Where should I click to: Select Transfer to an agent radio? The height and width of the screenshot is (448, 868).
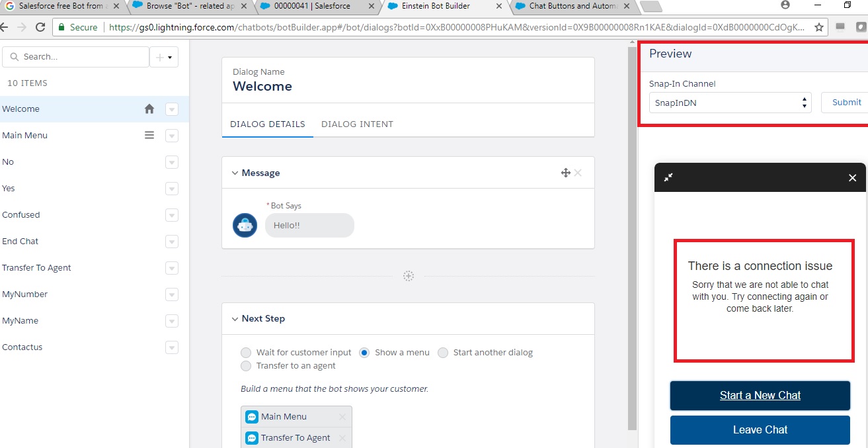[x=246, y=366]
